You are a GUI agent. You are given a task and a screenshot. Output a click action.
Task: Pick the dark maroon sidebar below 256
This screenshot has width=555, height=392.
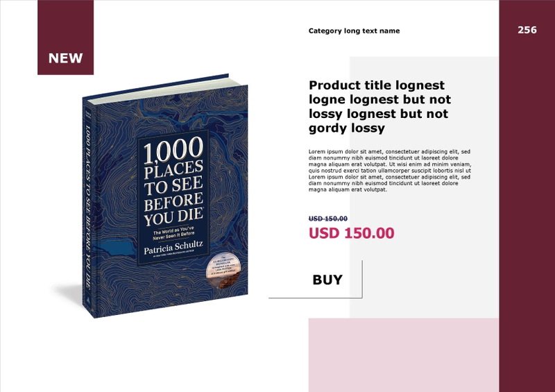tap(527, 212)
